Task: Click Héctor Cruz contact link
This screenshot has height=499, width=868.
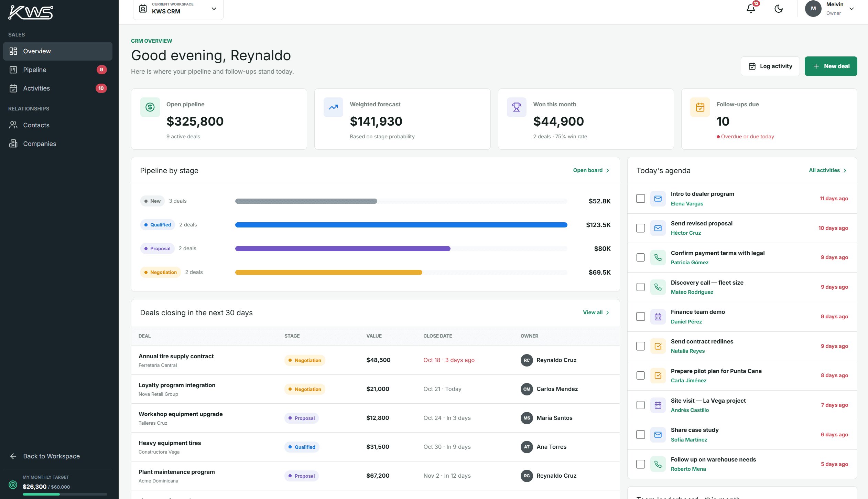Action: pyautogui.click(x=686, y=233)
